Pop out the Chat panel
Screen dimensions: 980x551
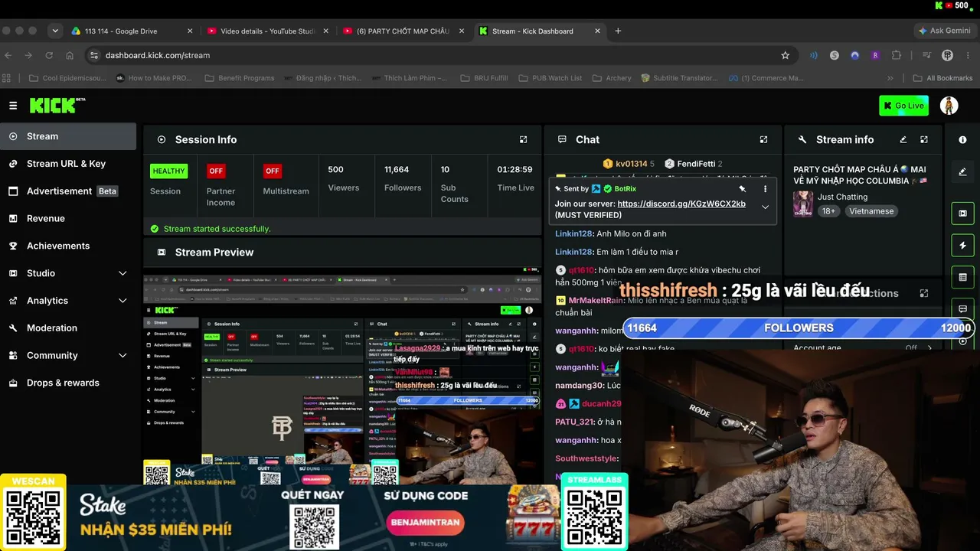pyautogui.click(x=763, y=139)
